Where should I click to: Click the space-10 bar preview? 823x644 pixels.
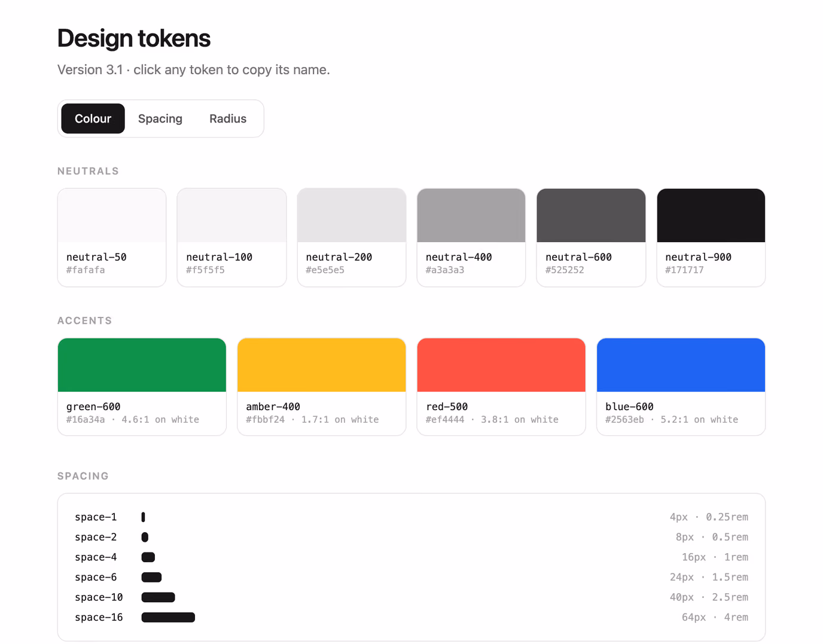click(158, 597)
